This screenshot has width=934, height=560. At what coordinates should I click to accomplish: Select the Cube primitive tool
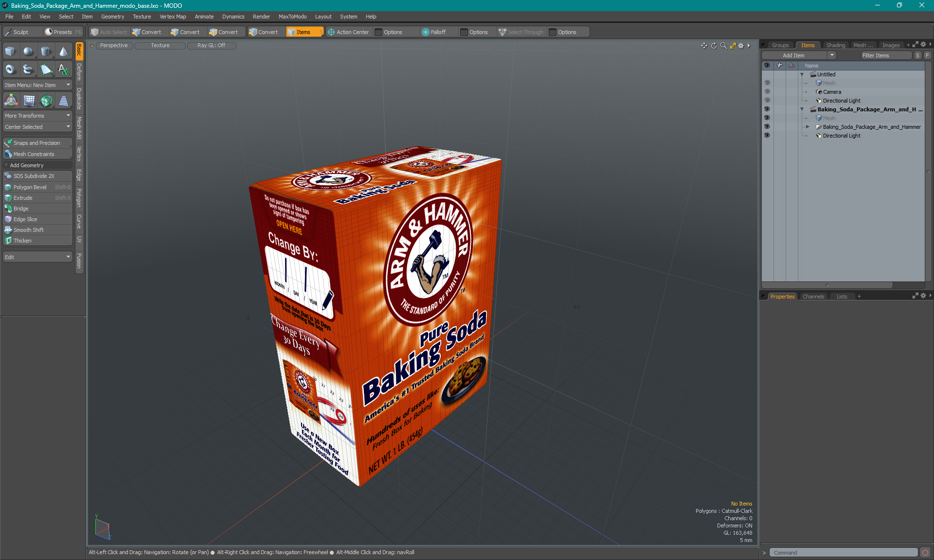tap(10, 52)
